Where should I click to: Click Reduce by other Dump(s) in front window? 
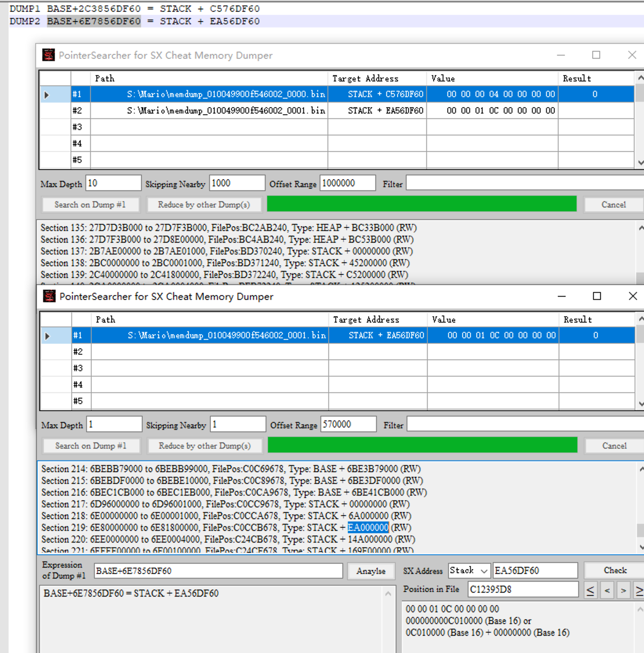pos(204,446)
